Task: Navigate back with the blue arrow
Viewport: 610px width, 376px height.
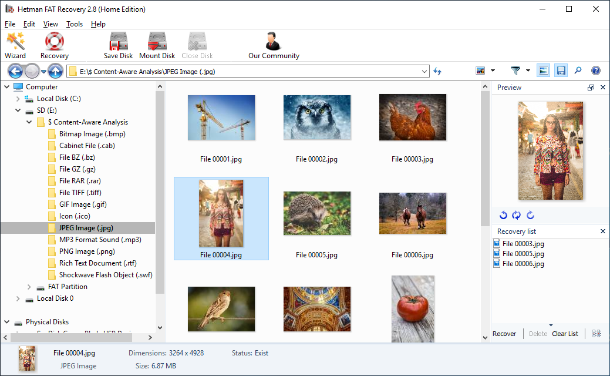Action: coord(15,71)
